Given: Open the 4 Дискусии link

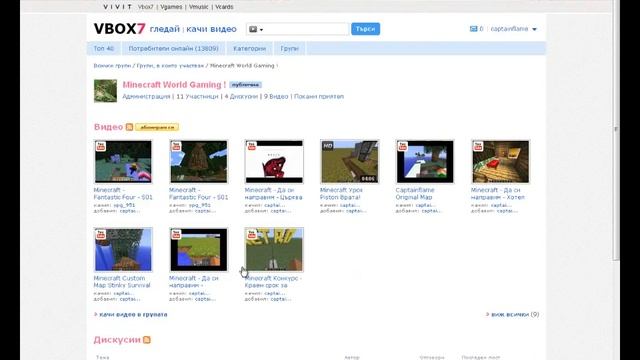Looking at the screenshot, I should tap(241, 96).
